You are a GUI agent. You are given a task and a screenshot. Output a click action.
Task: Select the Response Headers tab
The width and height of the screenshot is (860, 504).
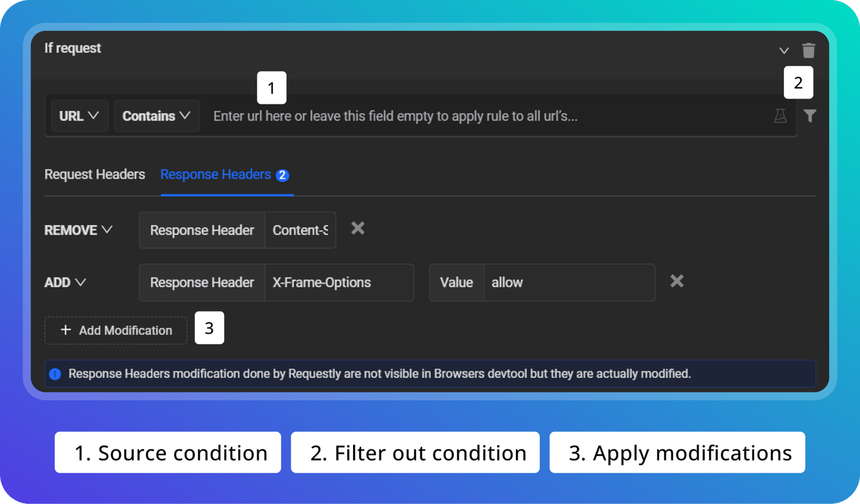[215, 175]
